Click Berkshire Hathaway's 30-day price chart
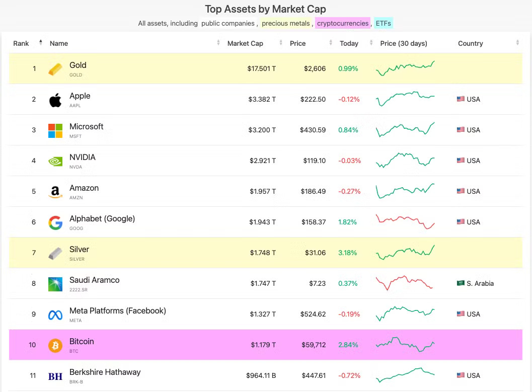 (405, 375)
